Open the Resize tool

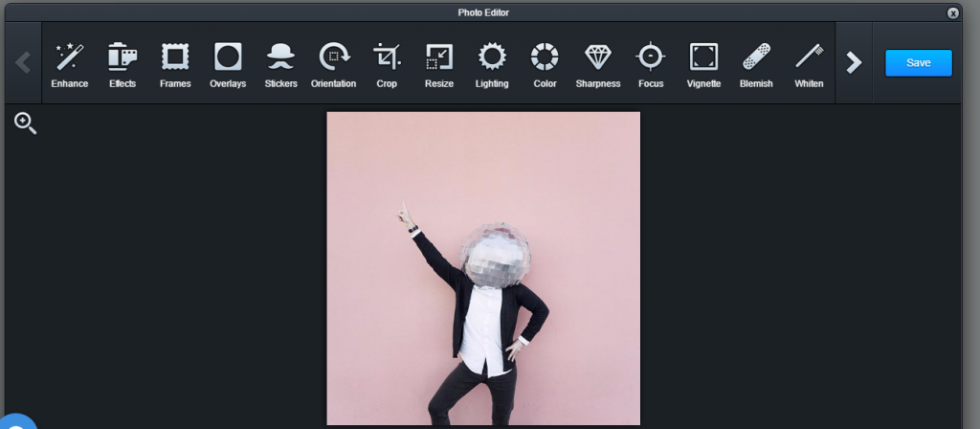pyautogui.click(x=438, y=64)
